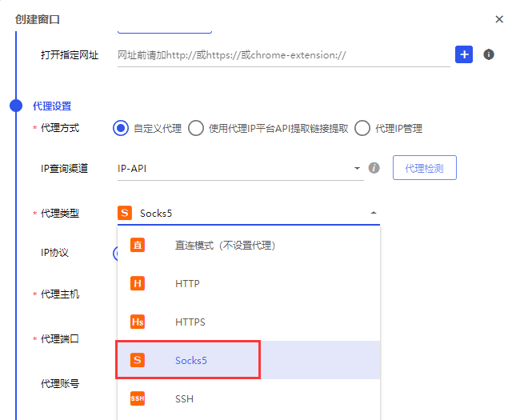520x420 pixels.
Task: Click the orange SSH icon
Action: click(x=138, y=398)
